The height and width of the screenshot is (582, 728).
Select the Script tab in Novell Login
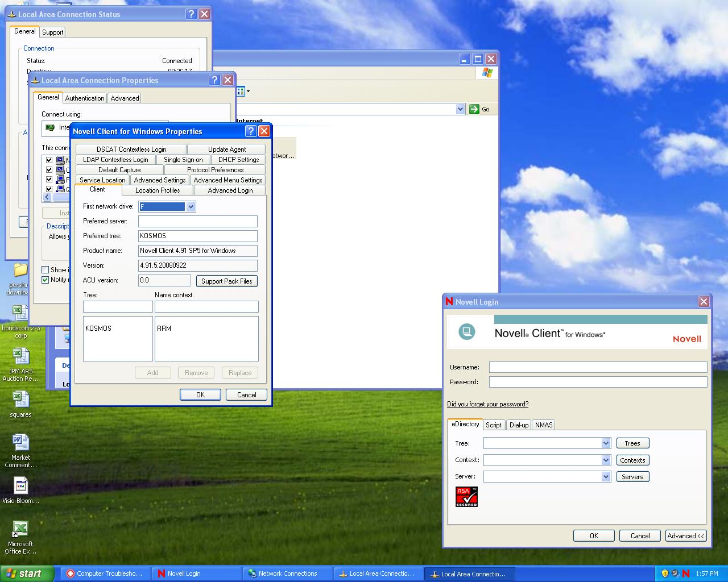[x=494, y=425]
